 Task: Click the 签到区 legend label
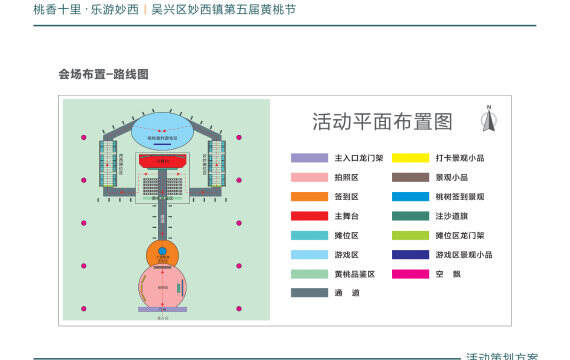pos(346,197)
